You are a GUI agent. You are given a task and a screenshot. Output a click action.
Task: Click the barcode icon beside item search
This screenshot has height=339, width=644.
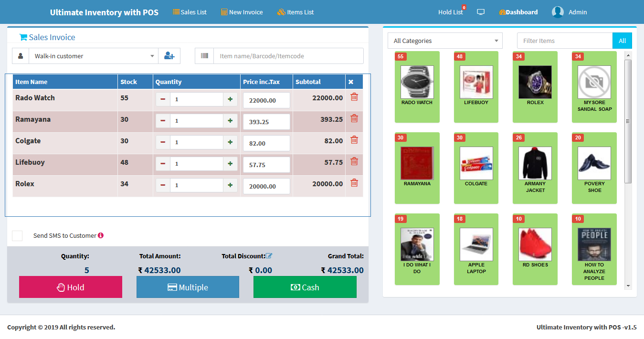pos(204,56)
